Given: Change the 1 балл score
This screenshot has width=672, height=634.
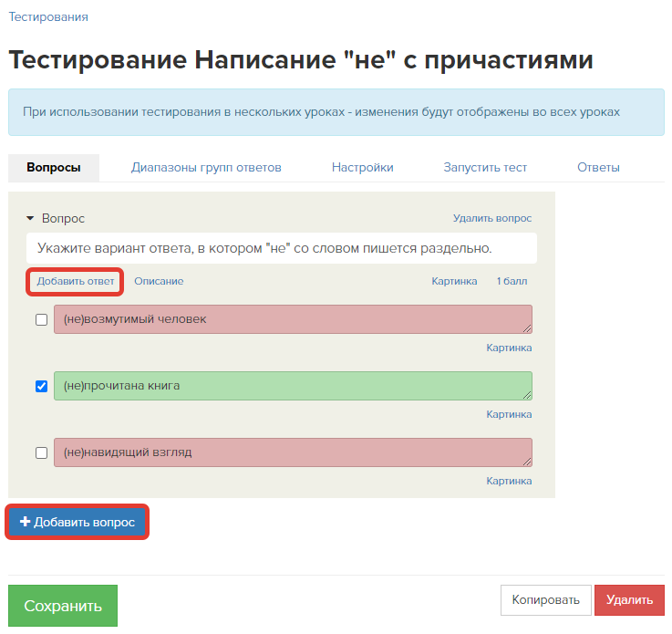Looking at the screenshot, I should [512, 281].
